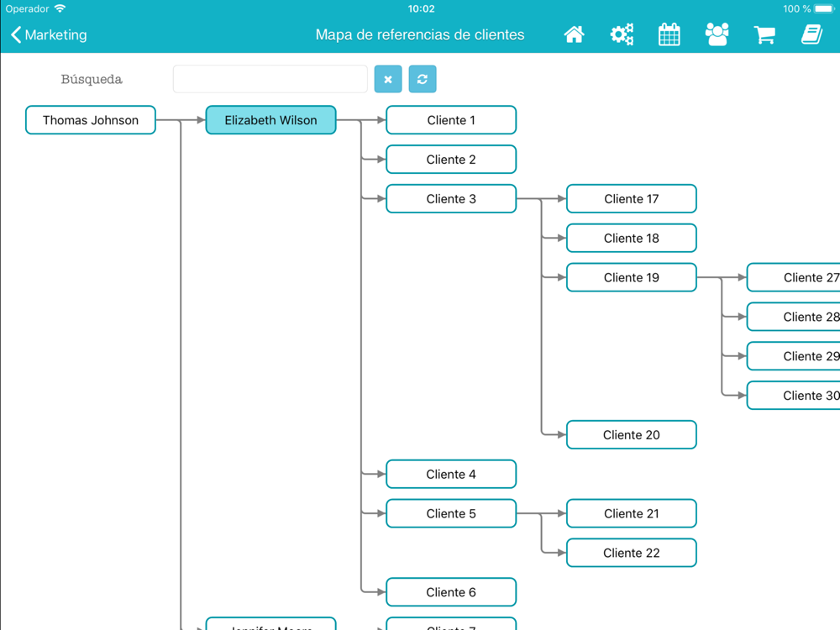Click the Búsqueda search field
Image resolution: width=840 pixels, height=630 pixels.
tap(270, 79)
